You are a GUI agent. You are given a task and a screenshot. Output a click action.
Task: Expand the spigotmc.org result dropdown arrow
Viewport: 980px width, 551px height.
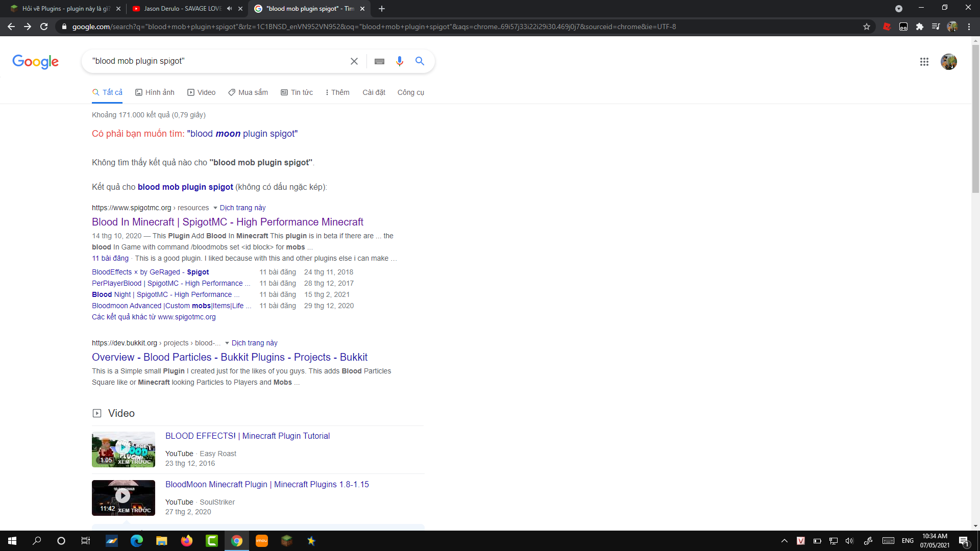click(215, 208)
